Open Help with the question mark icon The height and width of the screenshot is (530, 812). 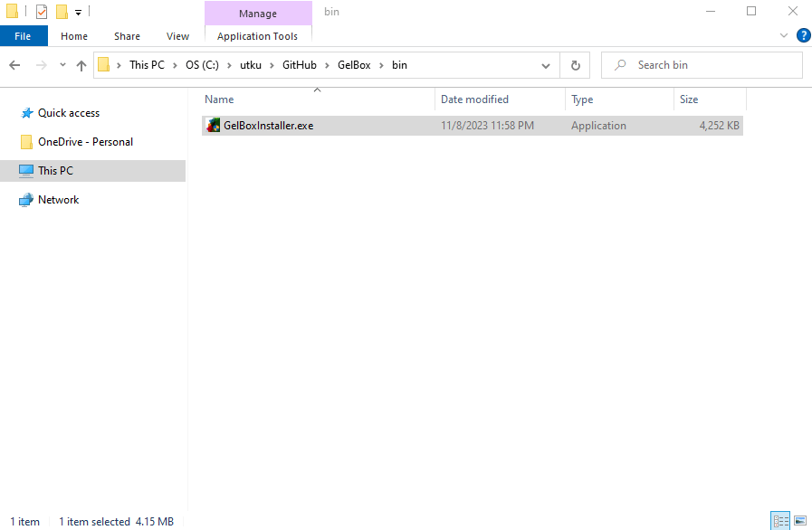point(803,35)
